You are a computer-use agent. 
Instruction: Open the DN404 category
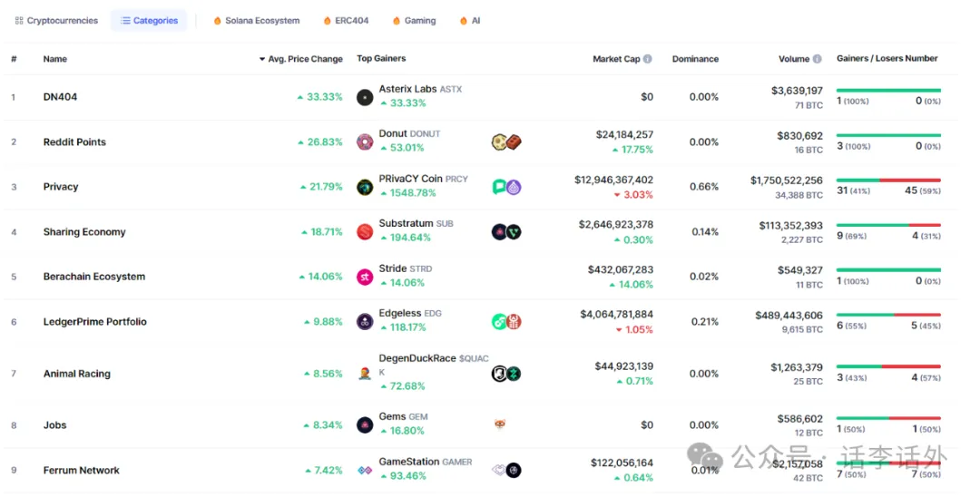coord(60,97)
